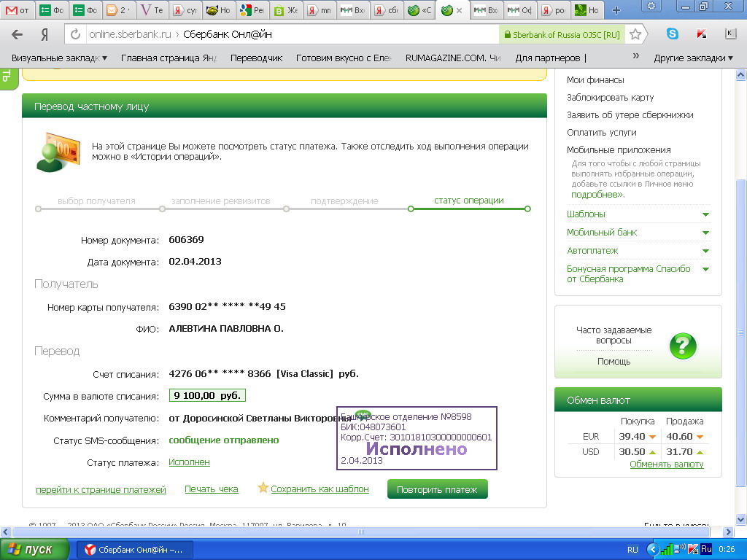Click the horizontal scrollbar at page bottom
Viewport: 747px width, 560px height.
tap(360, 532)
